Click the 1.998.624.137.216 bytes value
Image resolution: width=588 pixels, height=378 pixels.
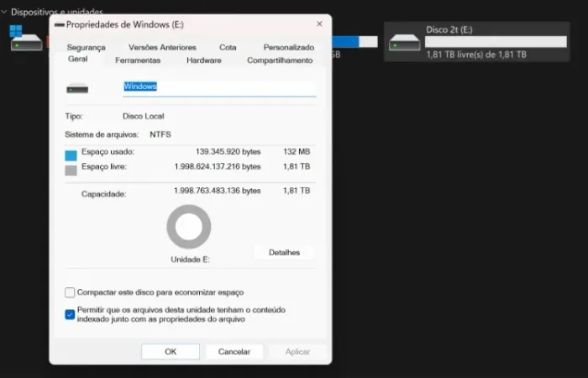click(218, 166)
